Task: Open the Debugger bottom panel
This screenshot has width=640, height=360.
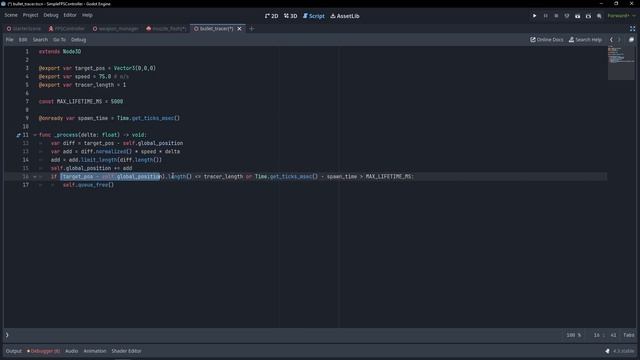Action: pos(43,351)
